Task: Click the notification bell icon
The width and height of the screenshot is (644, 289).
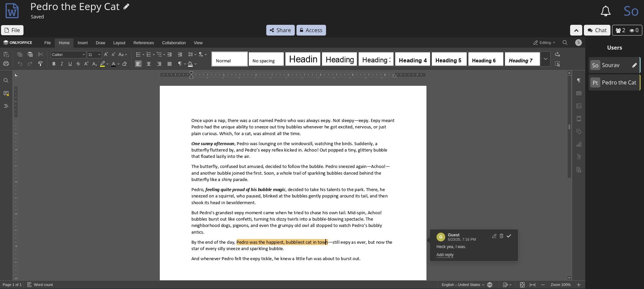Action: [x=605, y=11]
